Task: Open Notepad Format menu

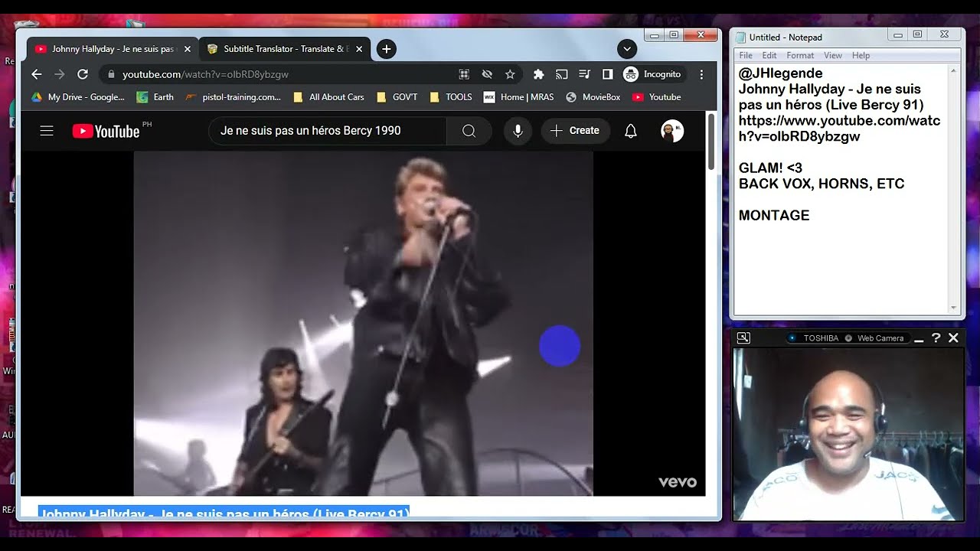Action: click(800, 55)
